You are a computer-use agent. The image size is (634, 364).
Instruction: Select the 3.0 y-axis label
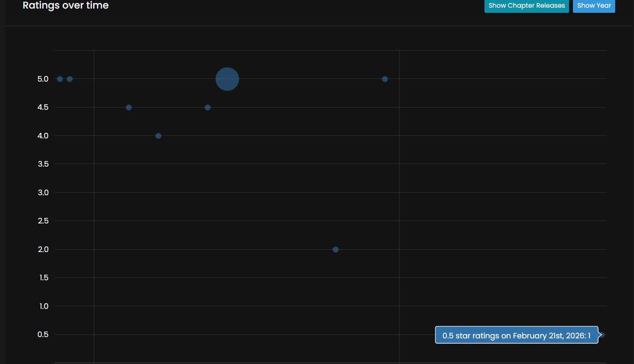click(x=43, y=193)
